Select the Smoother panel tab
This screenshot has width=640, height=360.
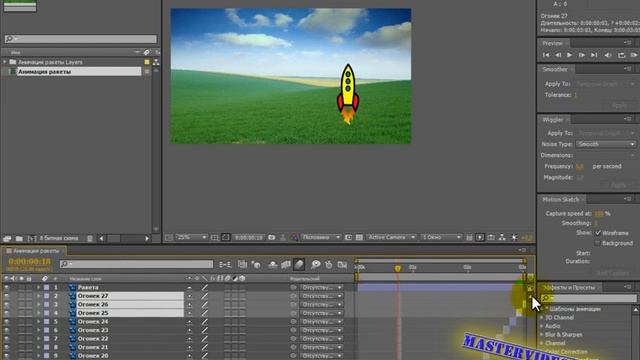555,69
